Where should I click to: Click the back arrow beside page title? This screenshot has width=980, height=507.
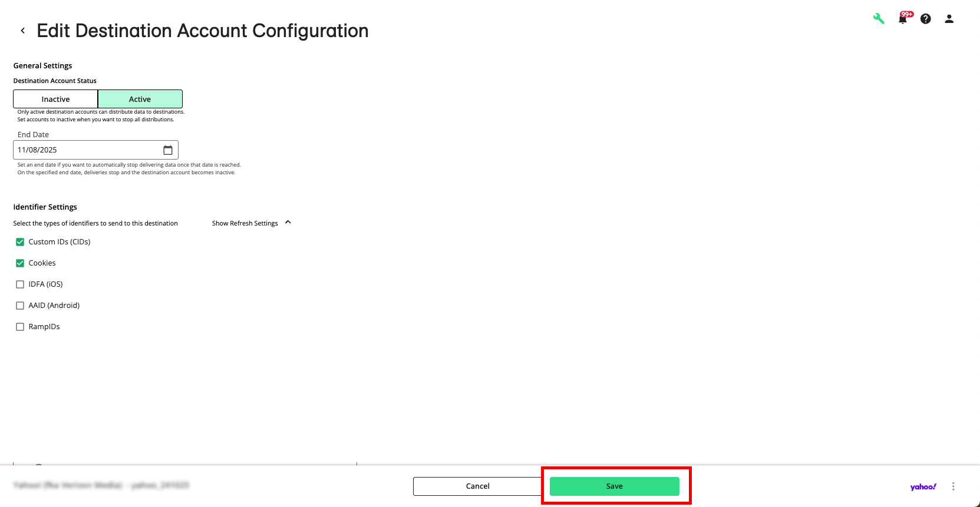tap(23, 31)
